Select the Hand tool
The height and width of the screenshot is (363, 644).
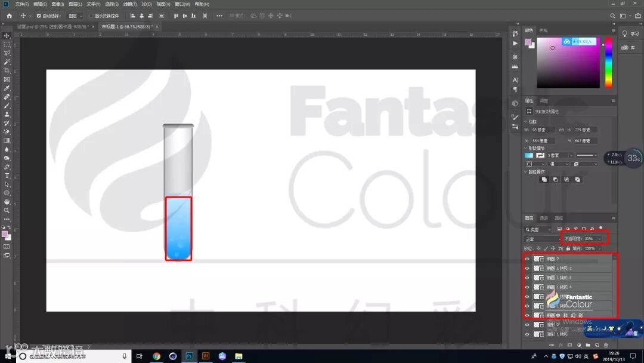pyautogui.click(x=7, y=202)
